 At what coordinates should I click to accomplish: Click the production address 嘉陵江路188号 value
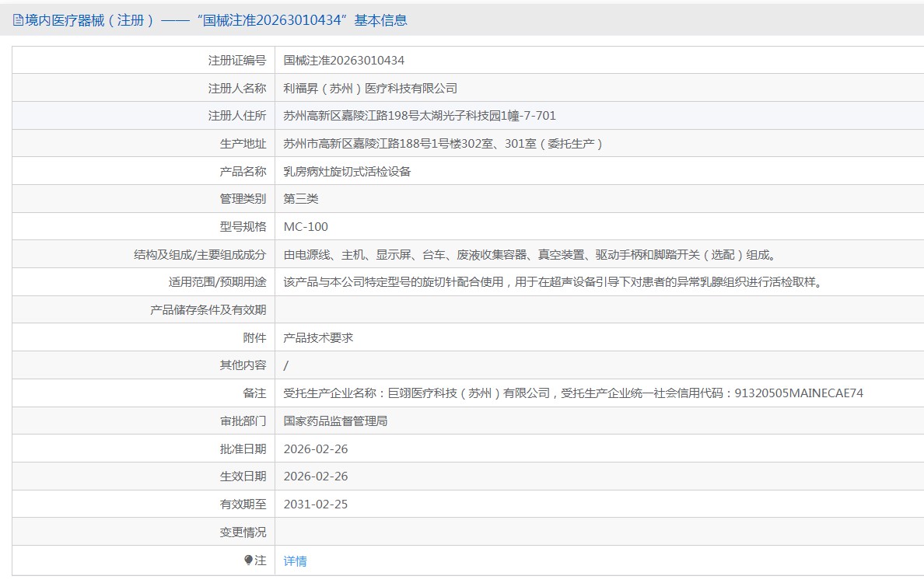click(443, 144)
